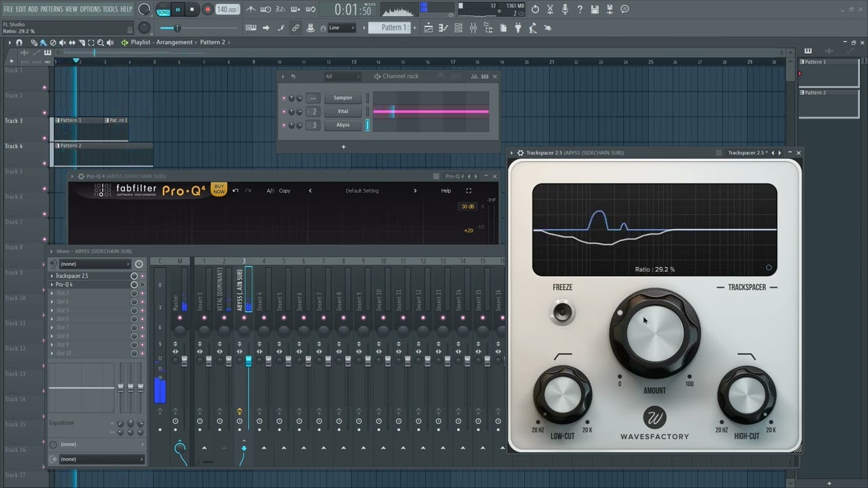Image resolution: width=868 pixels, height=488 pixels.
Task: Select empty Slot 3 in mixer
Action: [x=92, y=293]
